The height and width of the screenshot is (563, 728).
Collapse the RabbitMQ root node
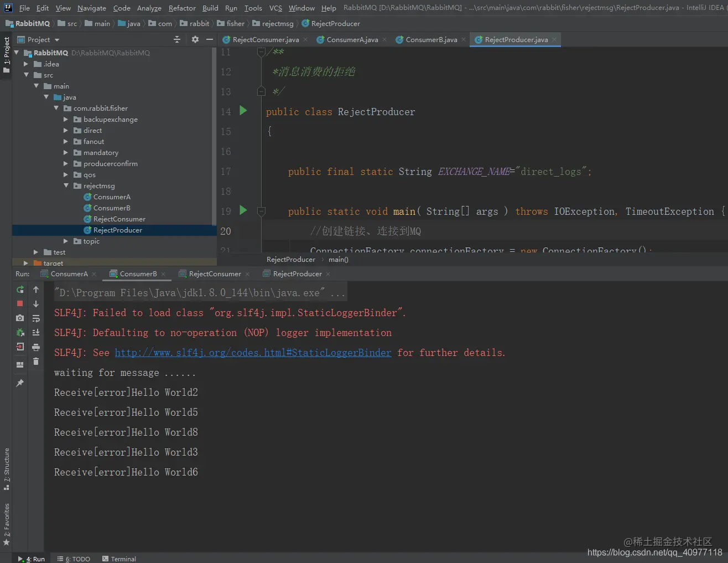[17, 53]
